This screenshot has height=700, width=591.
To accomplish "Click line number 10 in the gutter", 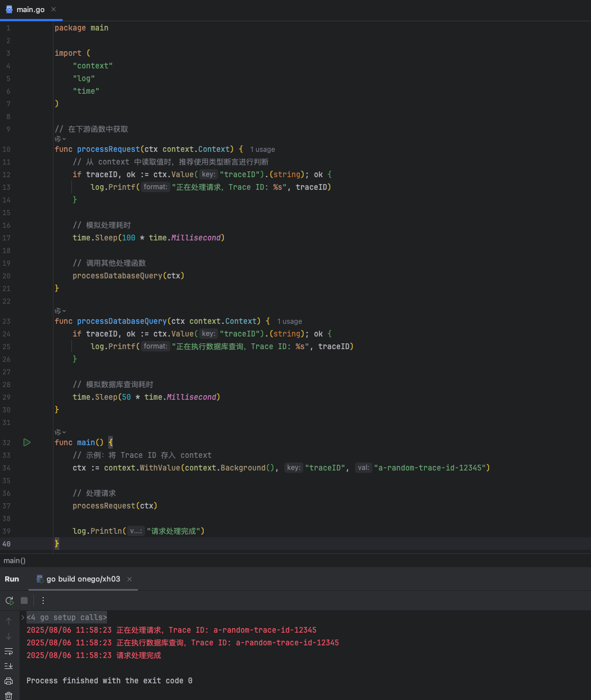I will 6,149.
